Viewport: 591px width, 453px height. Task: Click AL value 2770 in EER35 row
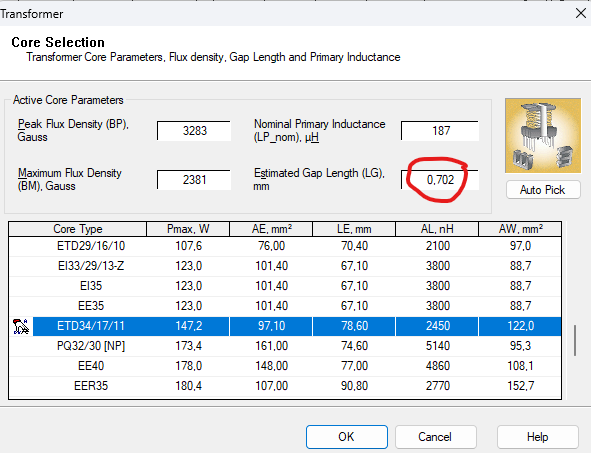(438, 386)
